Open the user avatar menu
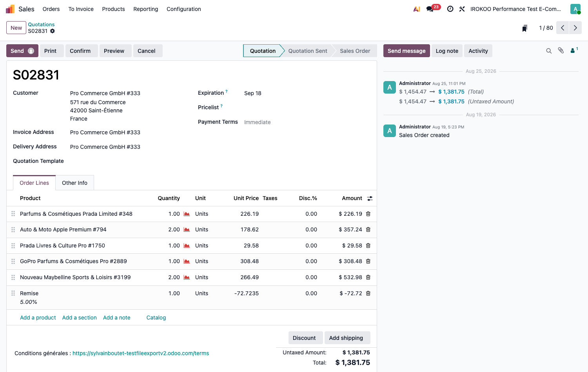Viewport: 588px width, 372px height. point(575,9)
